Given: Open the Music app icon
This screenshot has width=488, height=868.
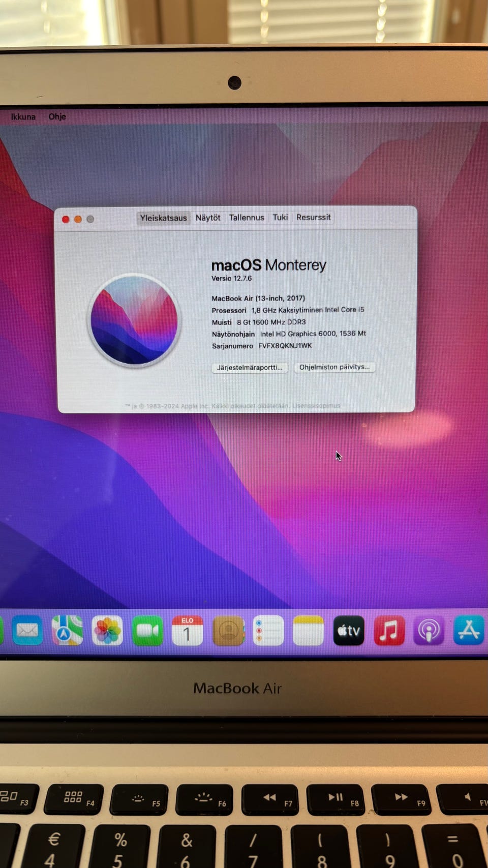Looking at the screenshot, I should tap(389, 631).
